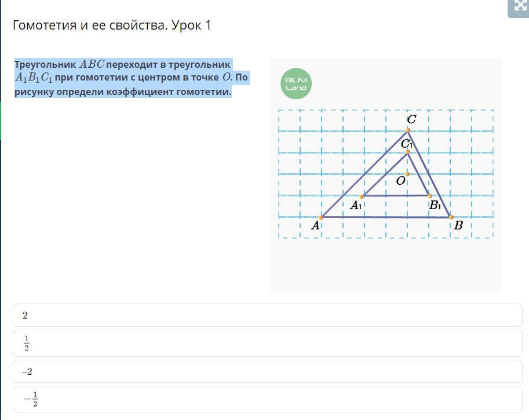
Task: Click the label letter C above triangle
Action: tap(411, 119)
